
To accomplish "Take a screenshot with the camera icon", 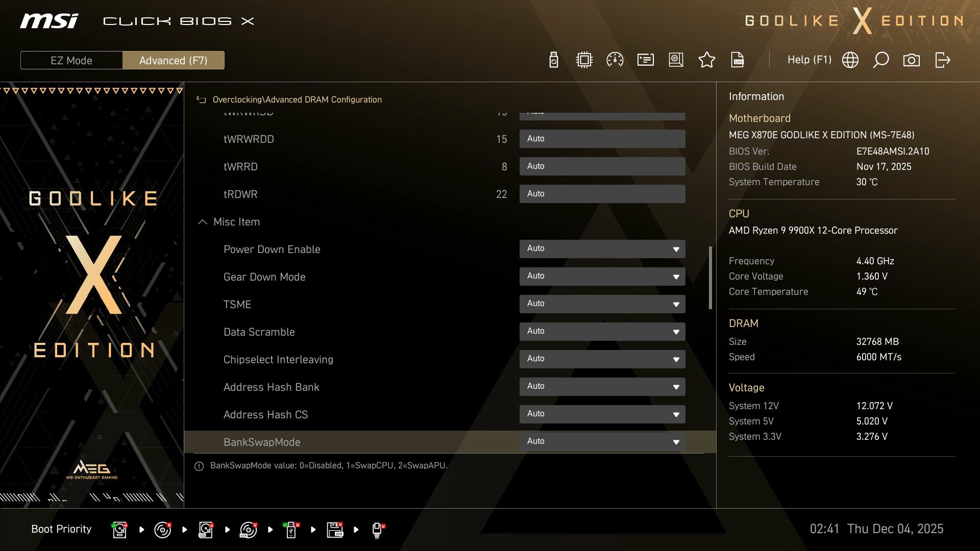I will click(912, 60).
